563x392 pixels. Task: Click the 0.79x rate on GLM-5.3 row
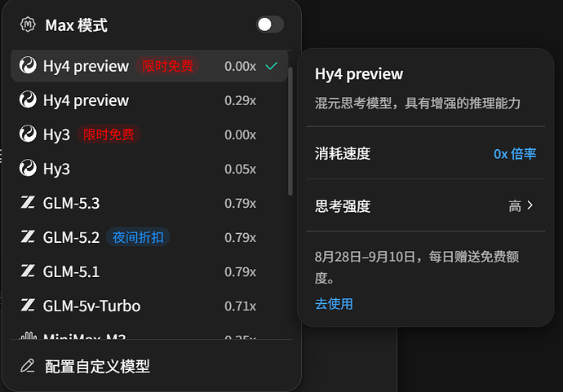pos(240,204)
